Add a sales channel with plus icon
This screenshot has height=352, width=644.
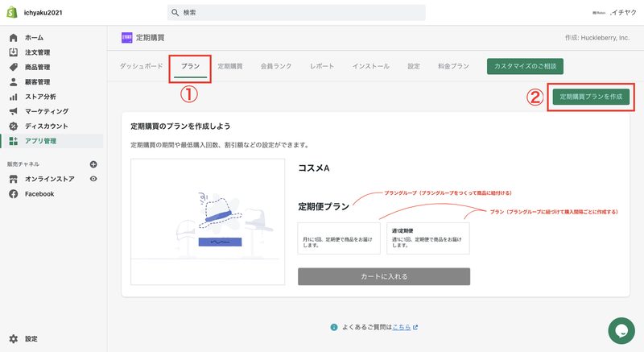pos(93,164)
